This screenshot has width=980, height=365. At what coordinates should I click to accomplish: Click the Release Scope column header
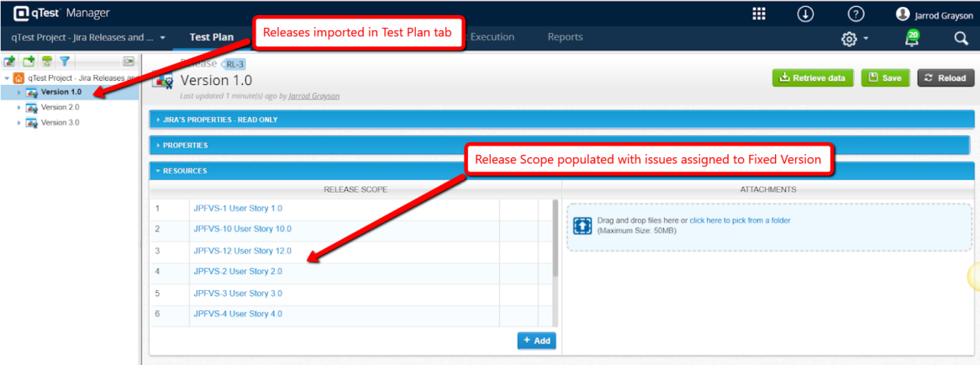356,189
